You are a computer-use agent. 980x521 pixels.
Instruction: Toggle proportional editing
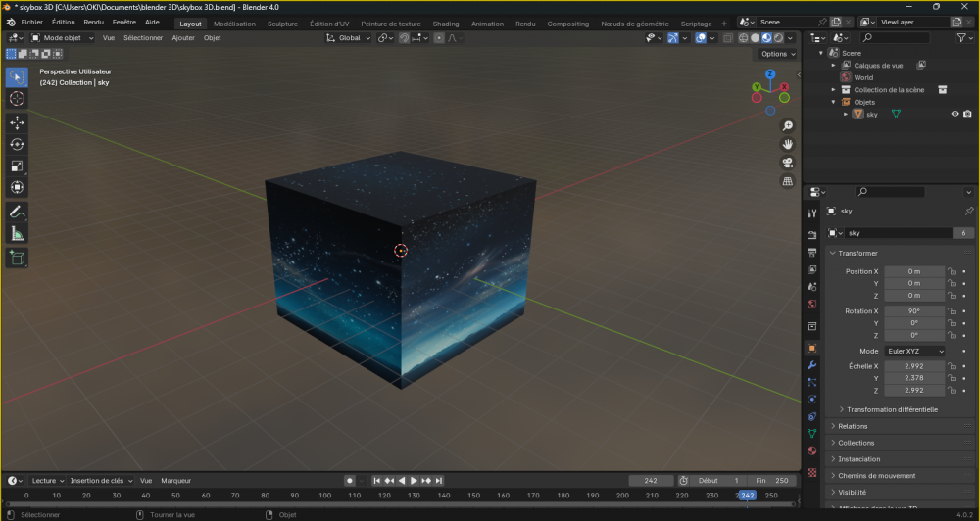pos(439,38)
